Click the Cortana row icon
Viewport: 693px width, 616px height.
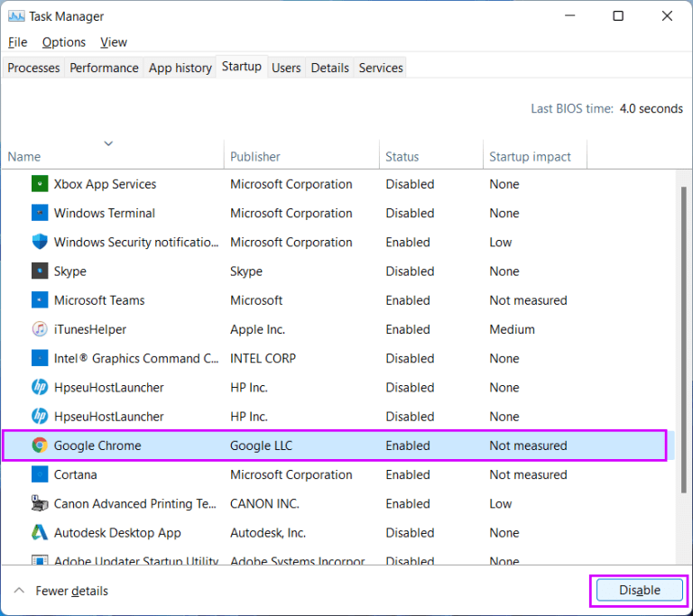[40, 474]
